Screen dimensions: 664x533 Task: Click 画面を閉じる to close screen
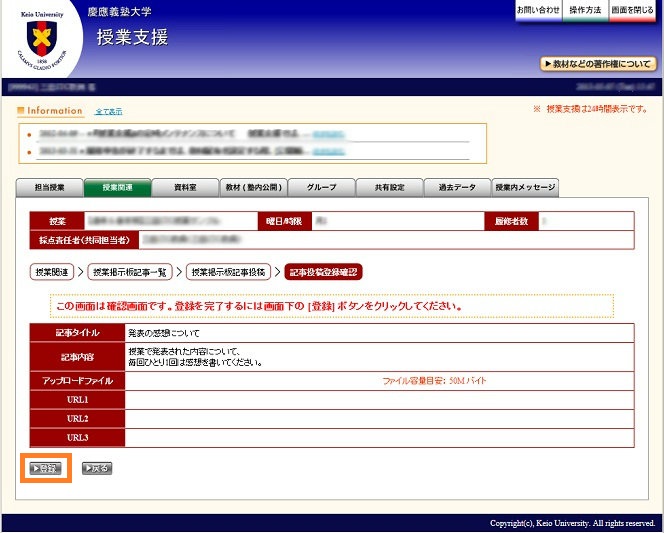click(x=632, y=9)
